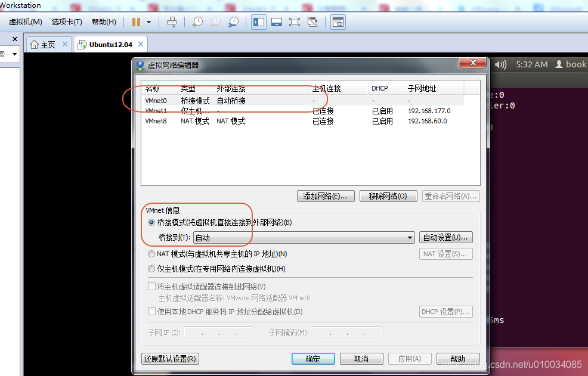
Task: Enter full screen mode icon
Action: click(x=295, y=22)
